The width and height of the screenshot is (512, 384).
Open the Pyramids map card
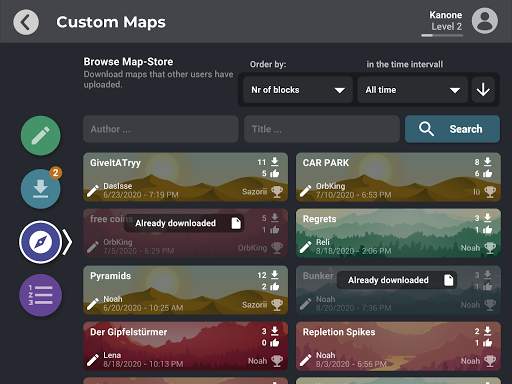(185, 290)
